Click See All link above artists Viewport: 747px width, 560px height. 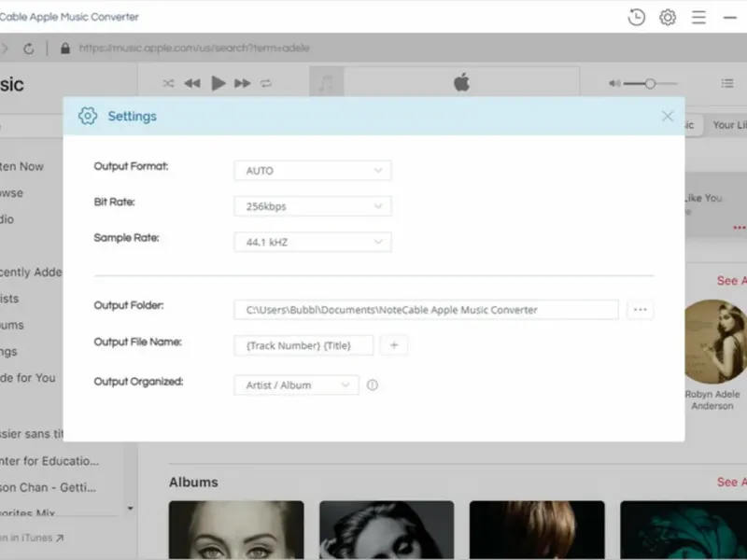pyautogui.click(x=732, y=281)
